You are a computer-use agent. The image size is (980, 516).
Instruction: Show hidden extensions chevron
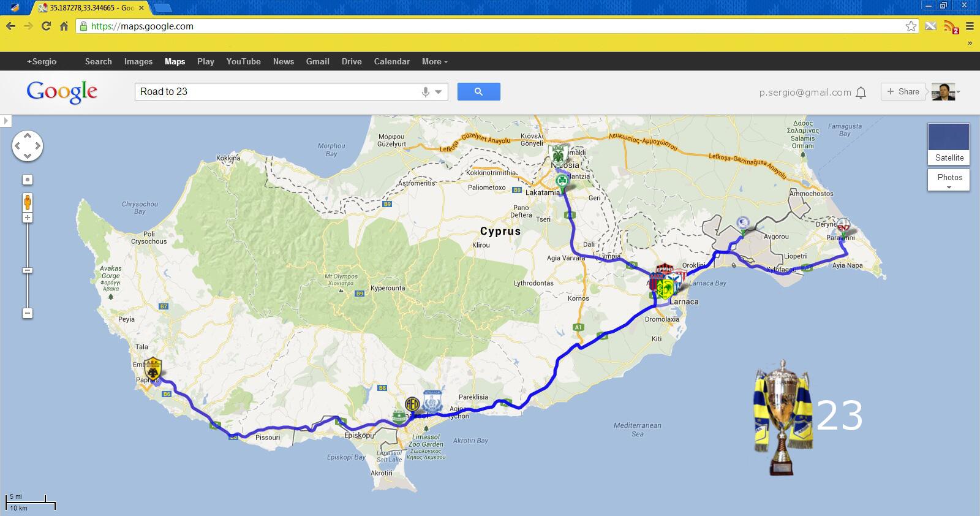coord(970,43)
